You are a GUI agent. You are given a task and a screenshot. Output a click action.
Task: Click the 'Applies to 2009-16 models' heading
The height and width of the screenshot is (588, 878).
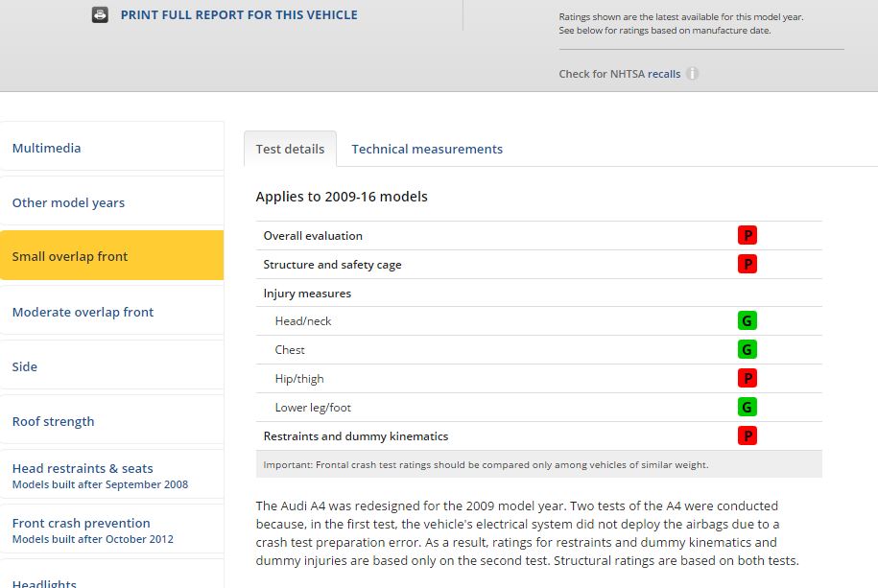coord(342,197)
